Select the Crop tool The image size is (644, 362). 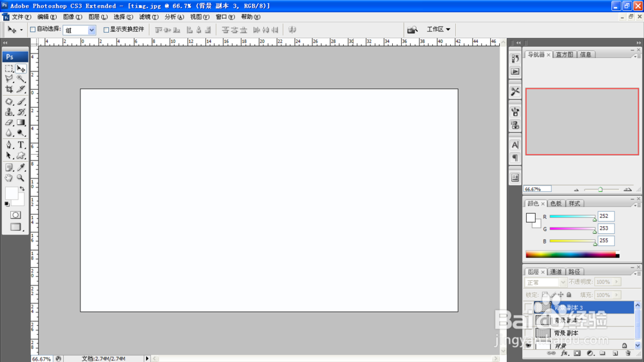tap(9, 89)
